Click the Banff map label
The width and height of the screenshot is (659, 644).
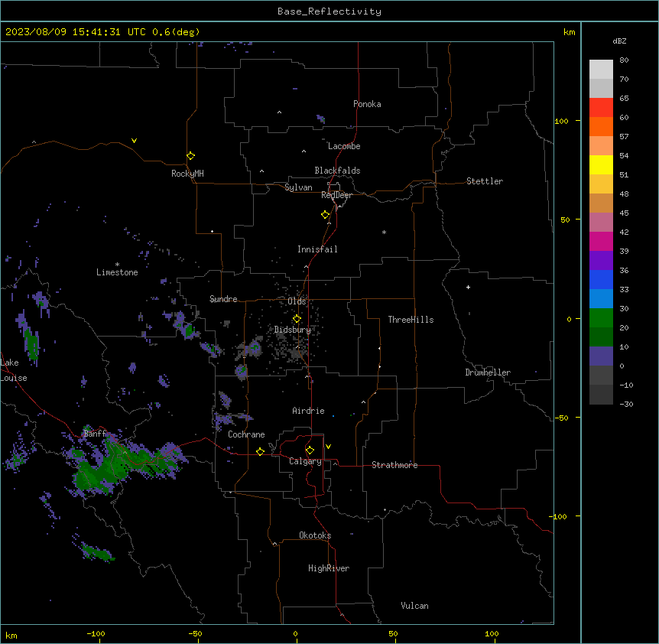pyautogui.click(x=95, y=434)
